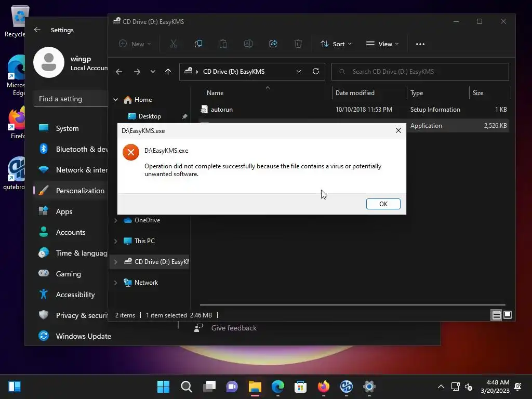
Task: Switch to large thumbnails view in status bar
Action: [508, 315]
